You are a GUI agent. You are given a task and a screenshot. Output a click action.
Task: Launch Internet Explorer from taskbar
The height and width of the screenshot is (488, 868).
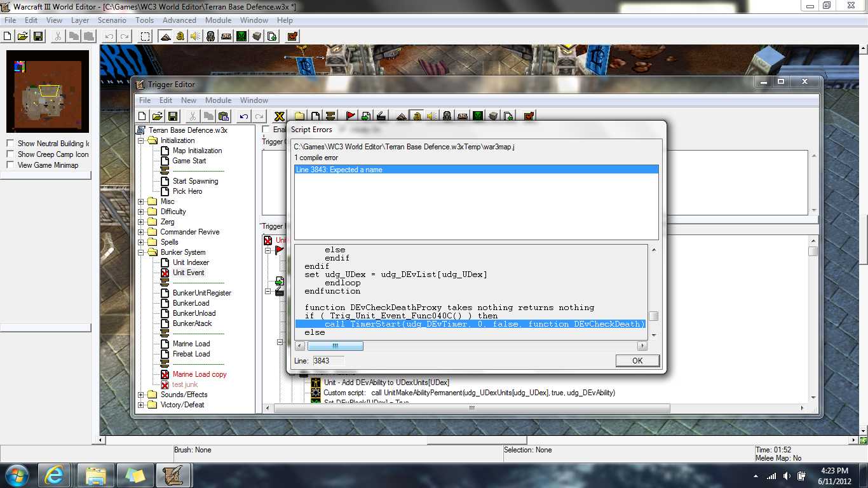55,475
